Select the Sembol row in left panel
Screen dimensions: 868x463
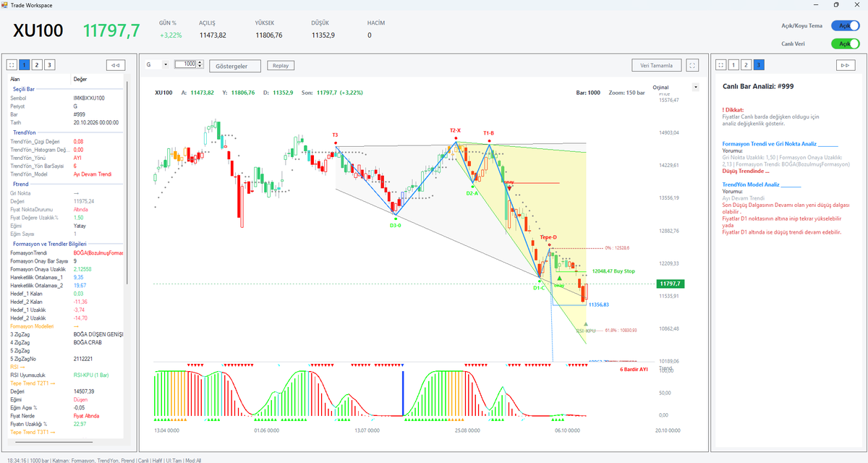pyautogui.click(x=66, y=98)
